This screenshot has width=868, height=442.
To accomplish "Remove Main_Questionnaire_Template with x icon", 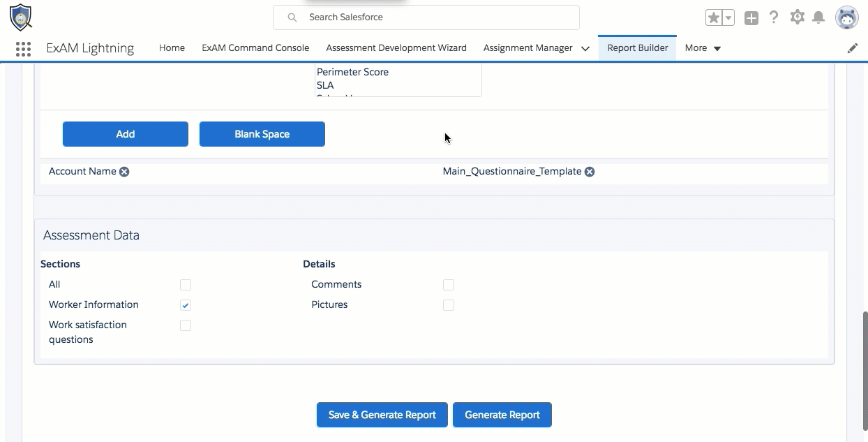I will pyautogui.click(x=590, y=172).
